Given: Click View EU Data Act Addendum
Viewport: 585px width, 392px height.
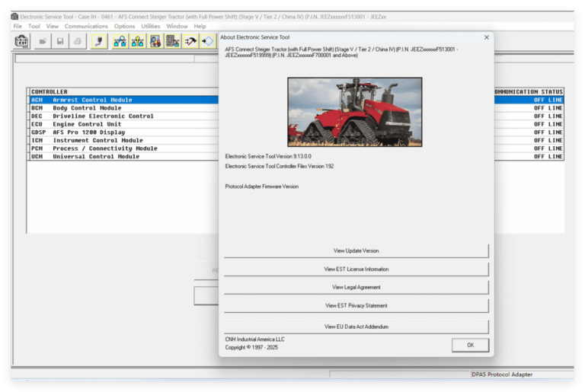Looking at the screenshot, I should (x=356, y=327).
